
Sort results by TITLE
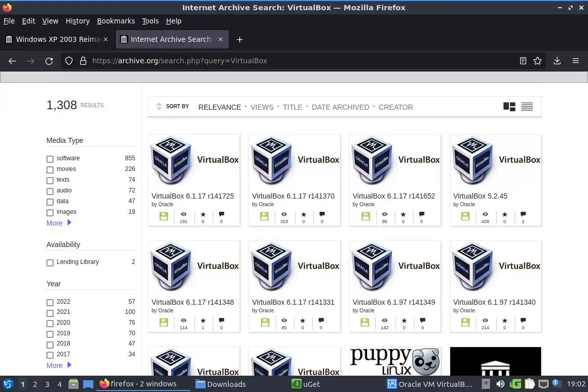pos(292,107)
